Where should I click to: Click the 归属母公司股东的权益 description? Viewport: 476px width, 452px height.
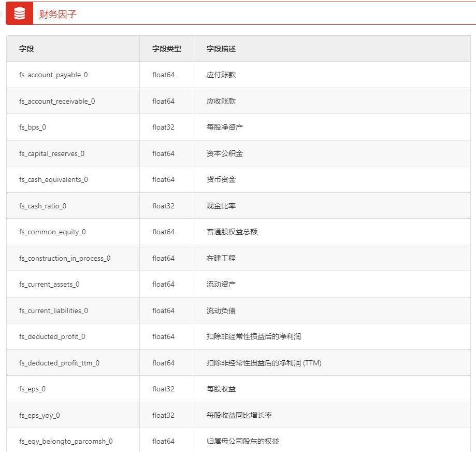[x=242, y=442]
